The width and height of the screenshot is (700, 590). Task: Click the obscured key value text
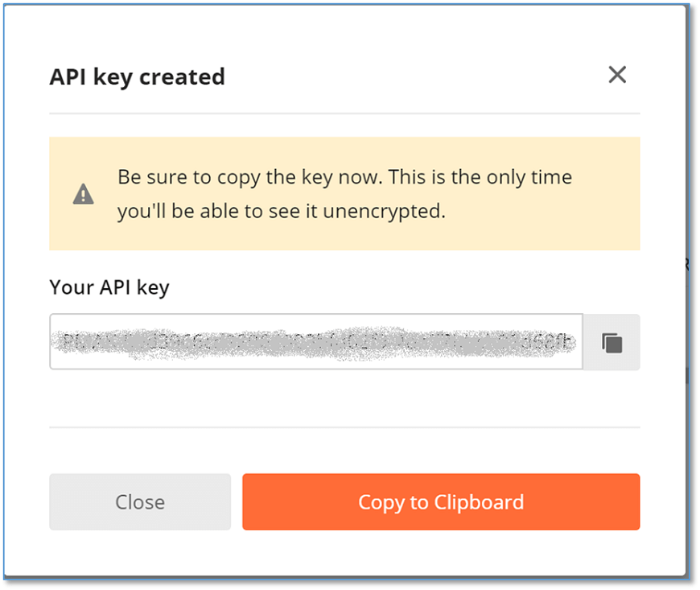(x=314, y=343)
